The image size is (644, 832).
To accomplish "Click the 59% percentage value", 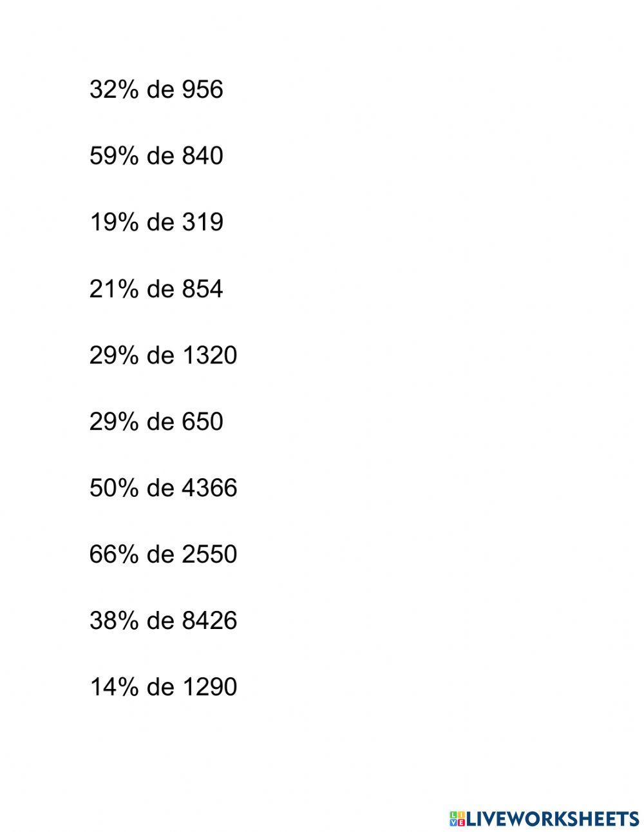I will click(x=113, y=156).
